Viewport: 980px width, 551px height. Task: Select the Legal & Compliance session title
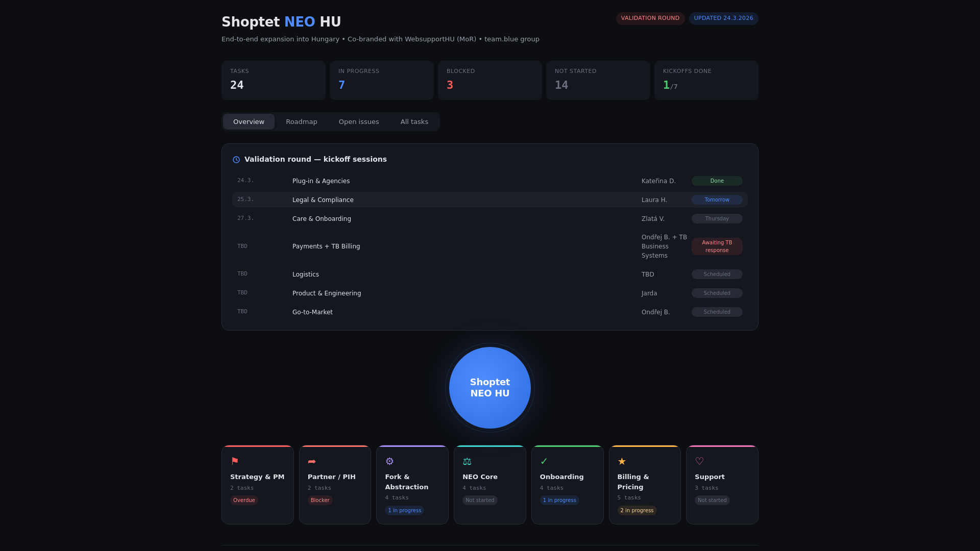click(323, 200)
